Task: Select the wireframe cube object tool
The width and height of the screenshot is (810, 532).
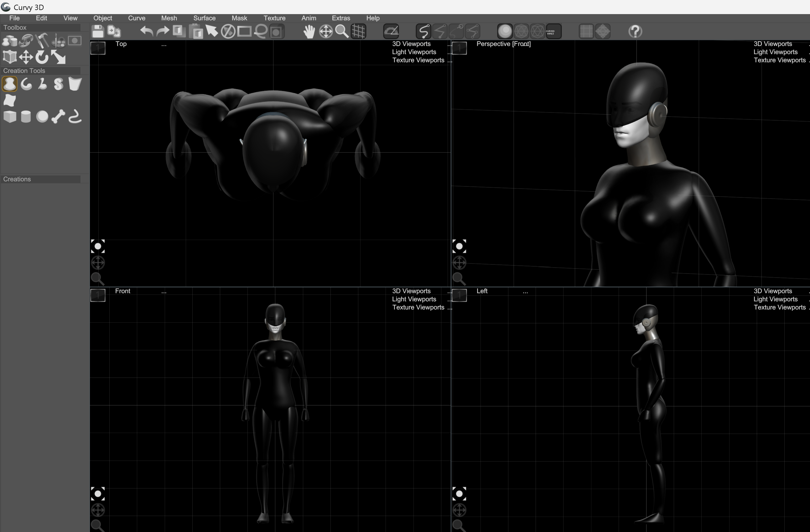Action: pos(9,57)
